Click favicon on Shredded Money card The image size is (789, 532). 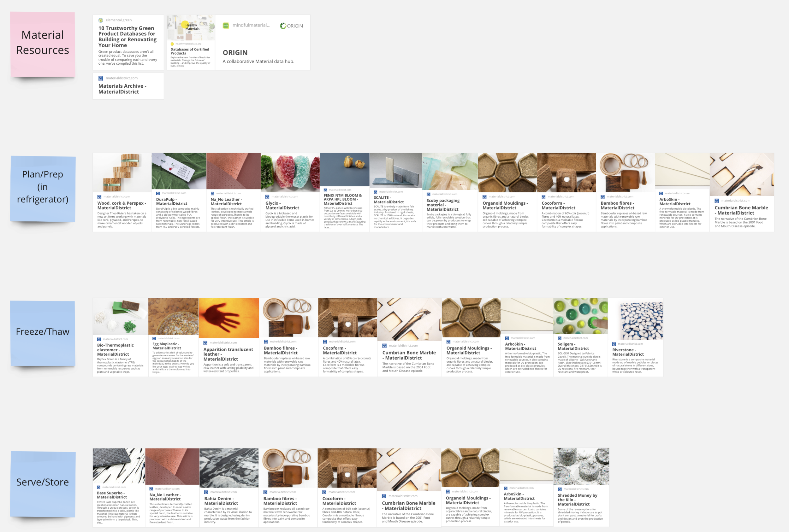coord(560,489)
